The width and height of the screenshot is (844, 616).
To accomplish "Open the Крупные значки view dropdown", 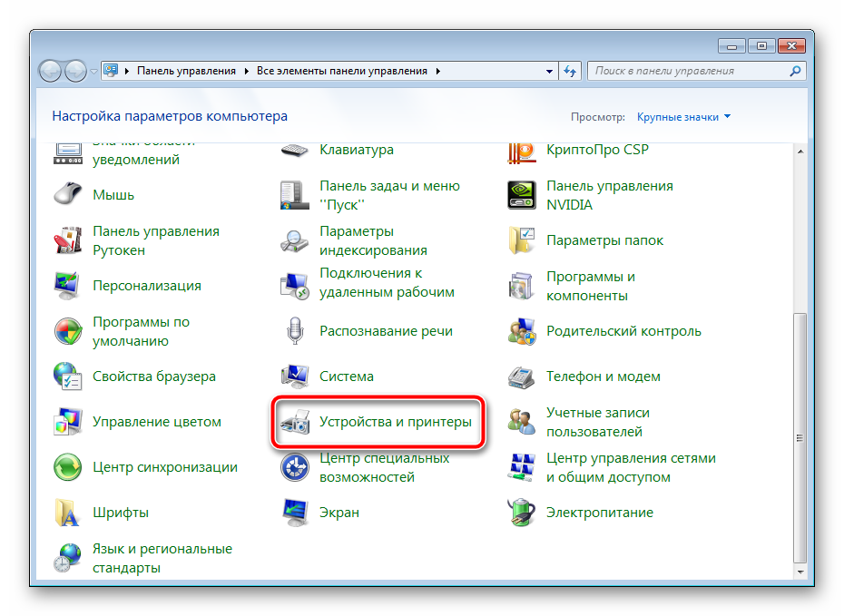I will 683,117.
